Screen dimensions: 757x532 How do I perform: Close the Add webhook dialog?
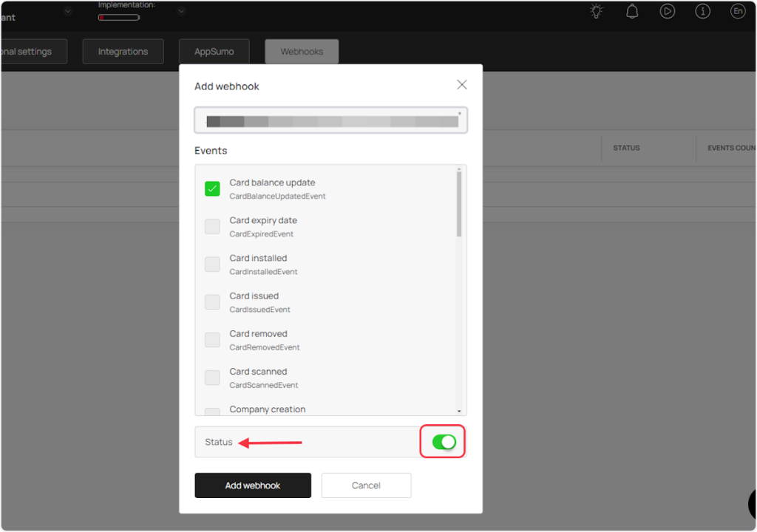pos(462,85)
